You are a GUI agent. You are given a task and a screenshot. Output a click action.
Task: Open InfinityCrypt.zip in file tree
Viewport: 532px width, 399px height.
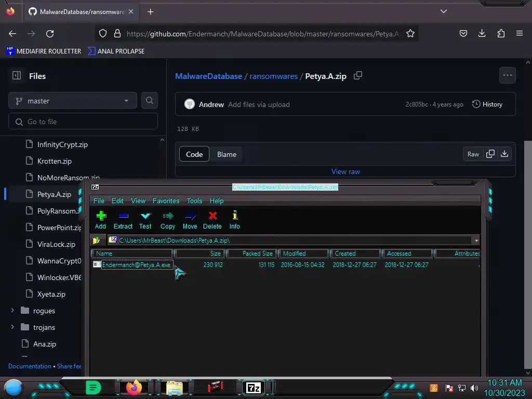62,144
